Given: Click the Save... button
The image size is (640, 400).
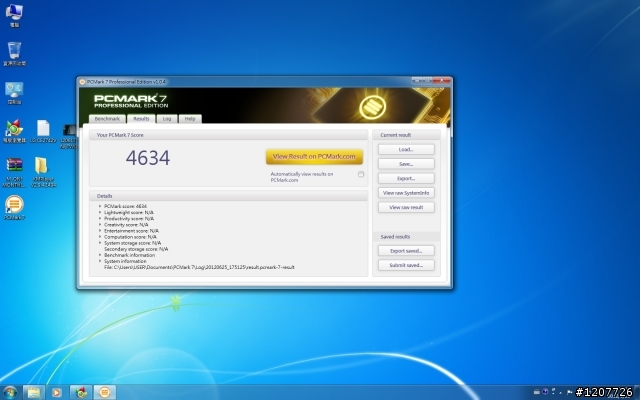Looking at the screenshot, I should click(x=406, y=164).
